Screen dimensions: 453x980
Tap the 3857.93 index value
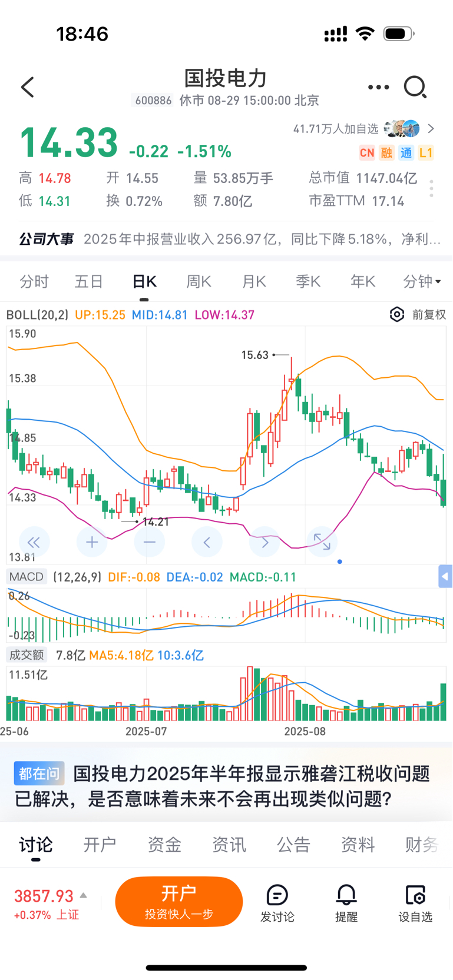(x=44, y=896)
